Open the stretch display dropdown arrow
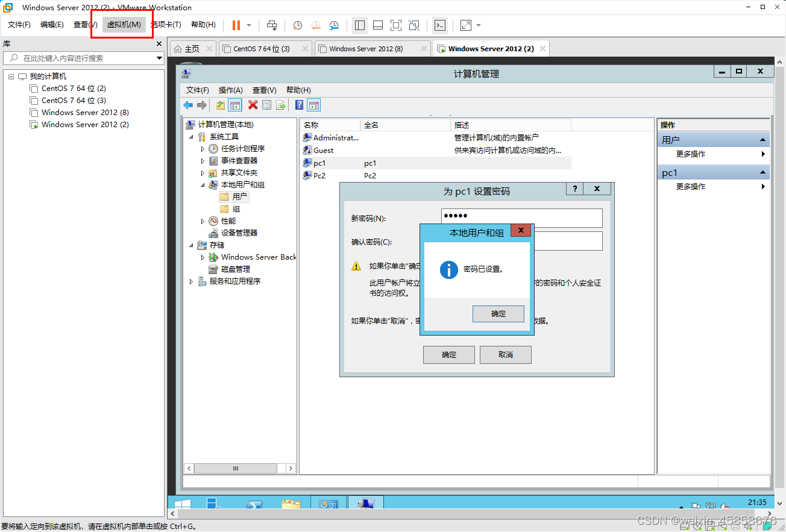Viewport: 786px width, 532px height. (x=479, y=25)
